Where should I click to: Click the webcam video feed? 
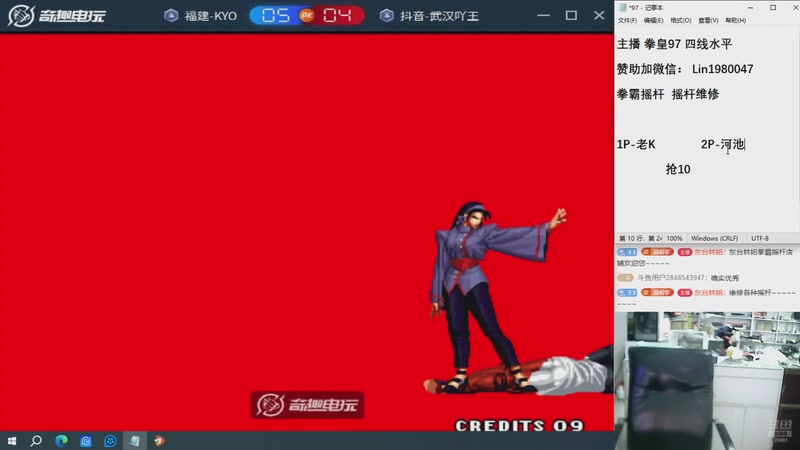pos(707,381)
